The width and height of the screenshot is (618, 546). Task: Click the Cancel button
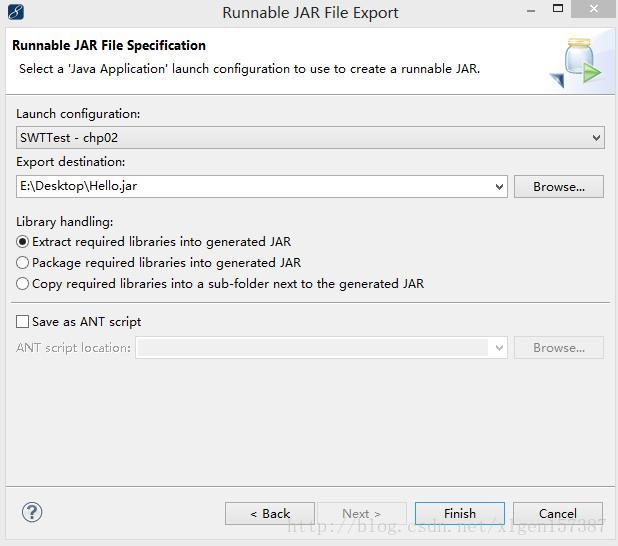click(x=558, y=513)
